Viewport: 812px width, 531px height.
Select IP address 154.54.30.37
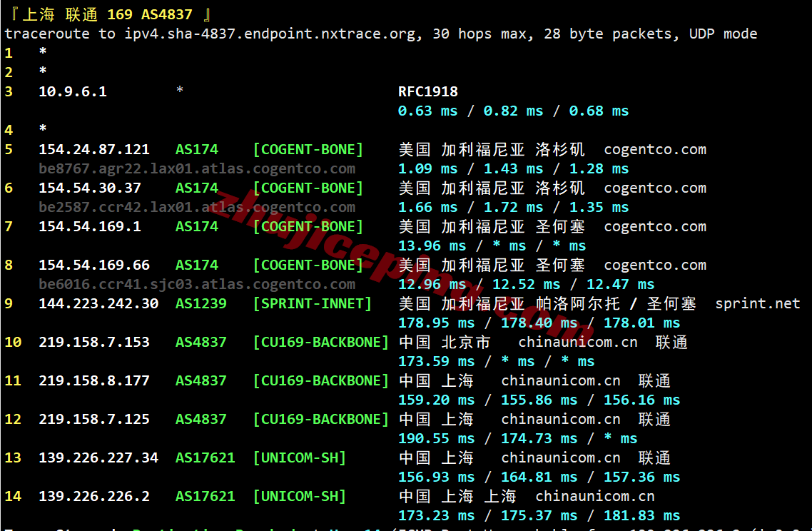(x=90, y=188)
